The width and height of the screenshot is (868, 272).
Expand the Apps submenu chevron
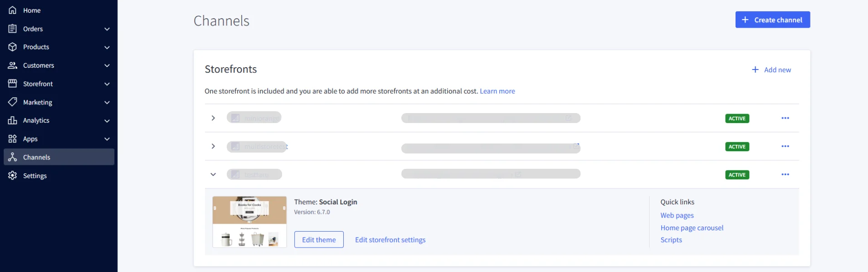pyautogui.click(x=107, y=139)
